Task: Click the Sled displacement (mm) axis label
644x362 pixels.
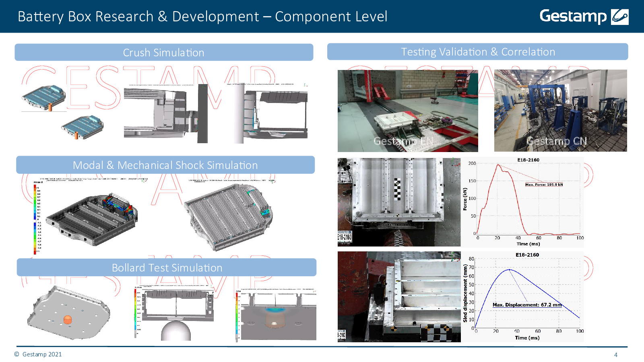Action: [465, 293]
